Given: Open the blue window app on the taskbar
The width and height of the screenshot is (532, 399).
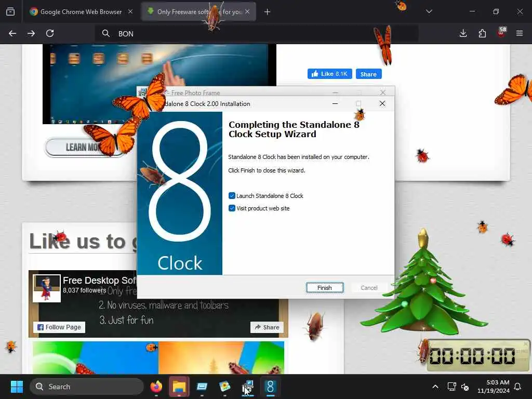Looking at the screenshot, I should 202,387.
